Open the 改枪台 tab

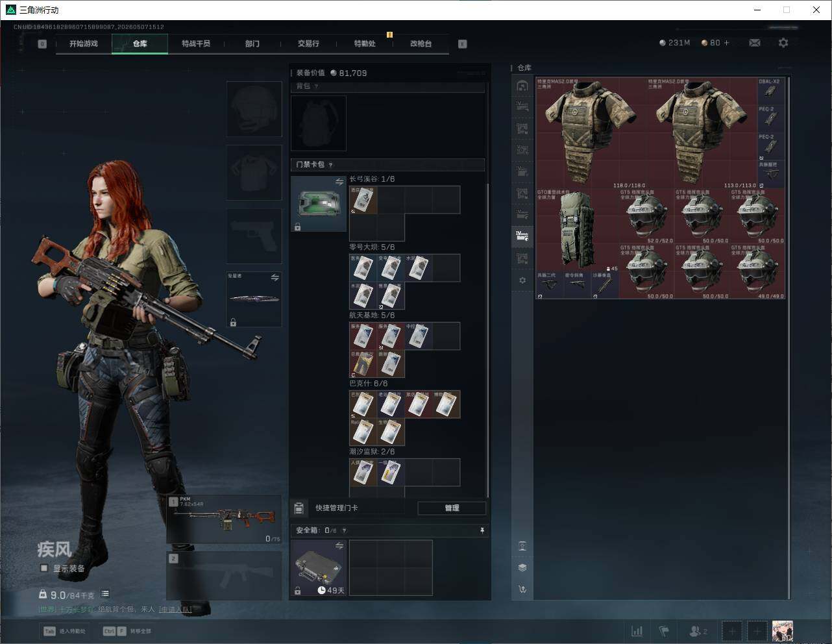(421, 43)
